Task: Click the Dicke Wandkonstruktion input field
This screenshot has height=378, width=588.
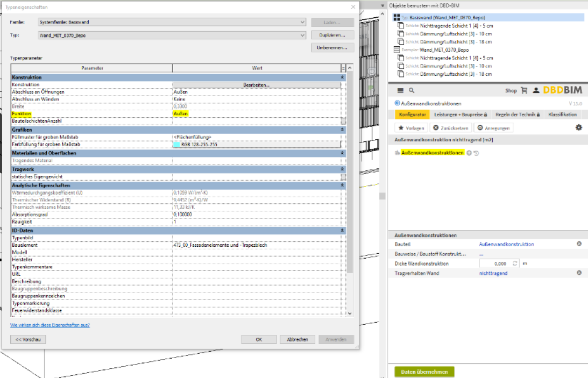Action: [x=494, y=264]
